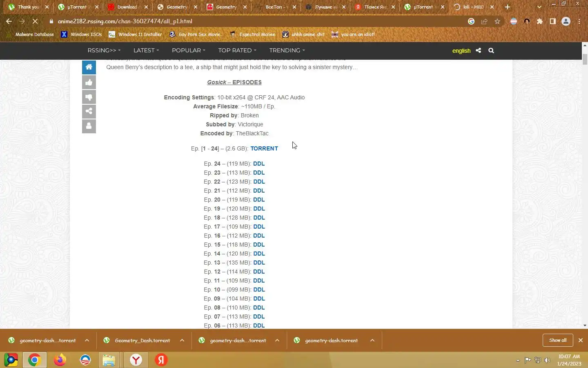Open a new tab with plus button
The width and height of the screenshot is (588, 368).
coord(508,7)
